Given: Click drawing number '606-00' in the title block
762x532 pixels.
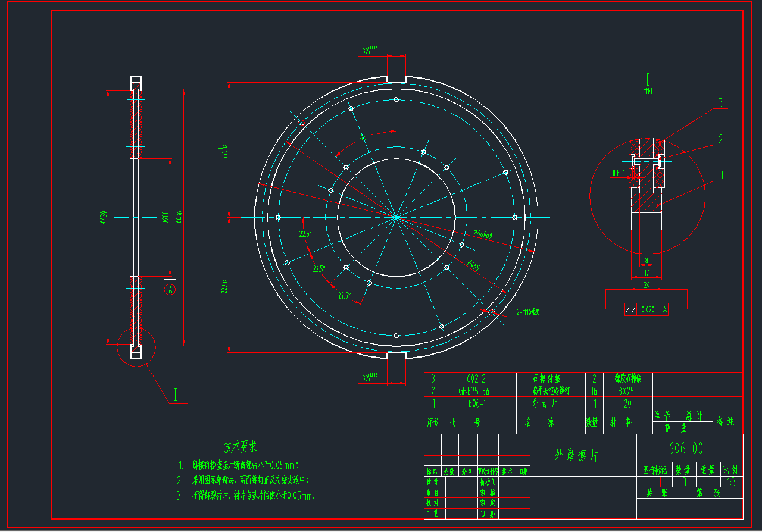Looking at the screenshot, I should point(686,449).
